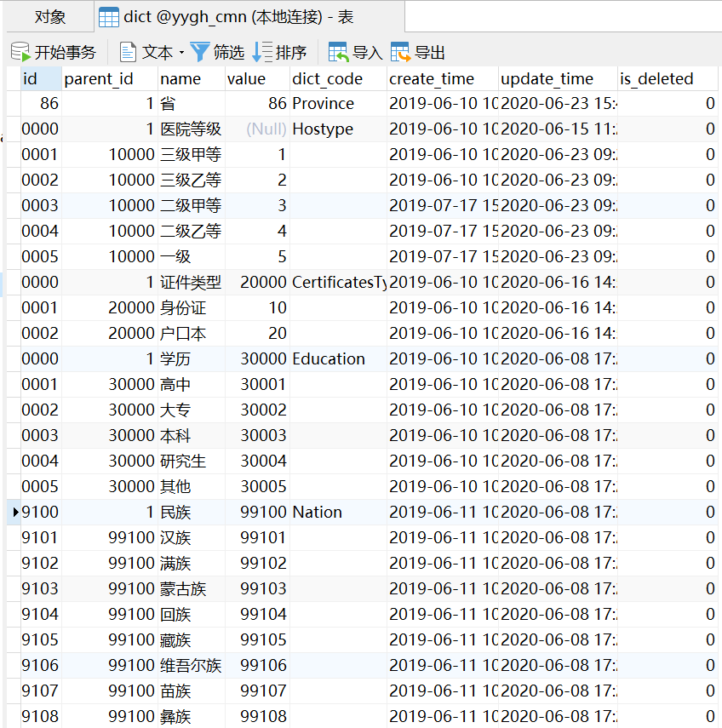
Task: Select the cell 证件类型
Action: 192,282
